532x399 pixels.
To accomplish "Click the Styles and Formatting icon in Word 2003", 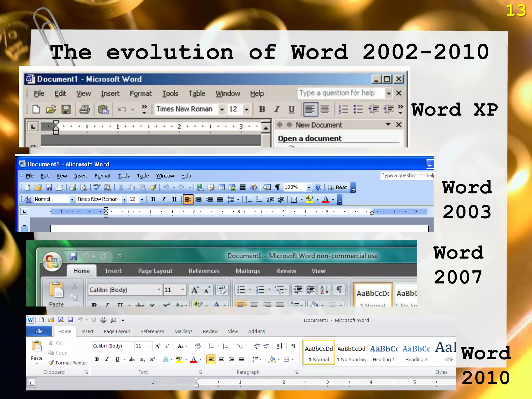I will (28, 199).
